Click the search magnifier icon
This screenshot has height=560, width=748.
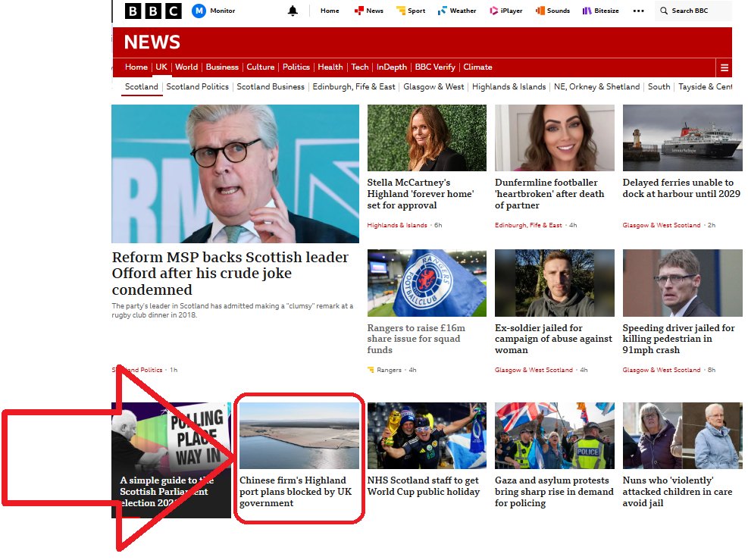point(664,11)
